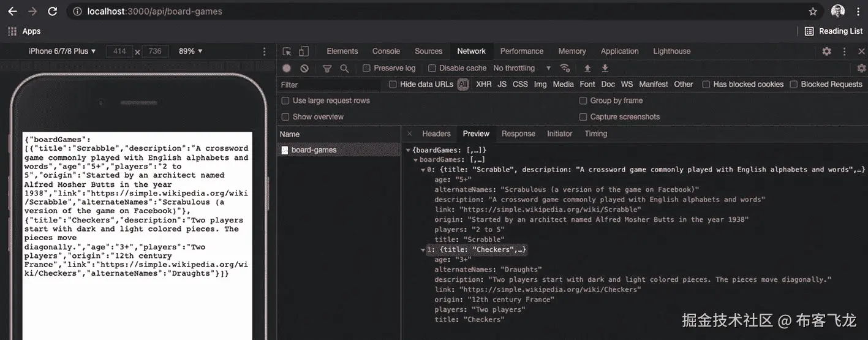868x340 pixels.
Task: Import HAR file upload icon
Action: click(x=587, y=68)
